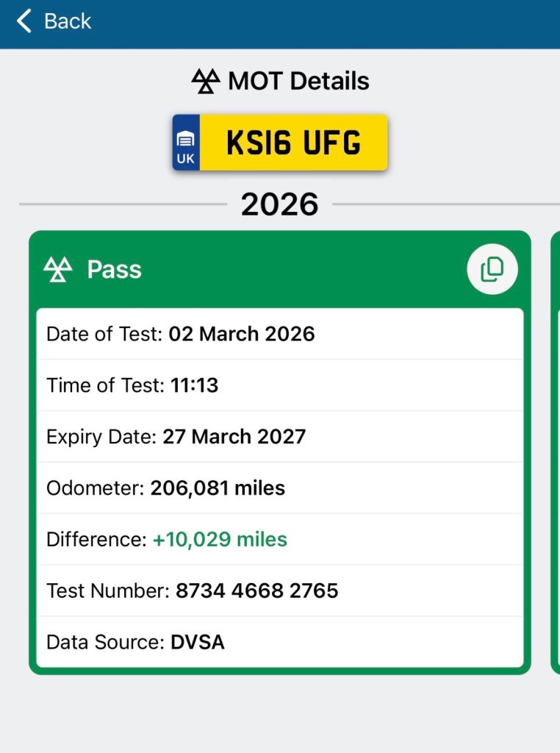Tap the 2026 year heading

(x=280, y=204)
